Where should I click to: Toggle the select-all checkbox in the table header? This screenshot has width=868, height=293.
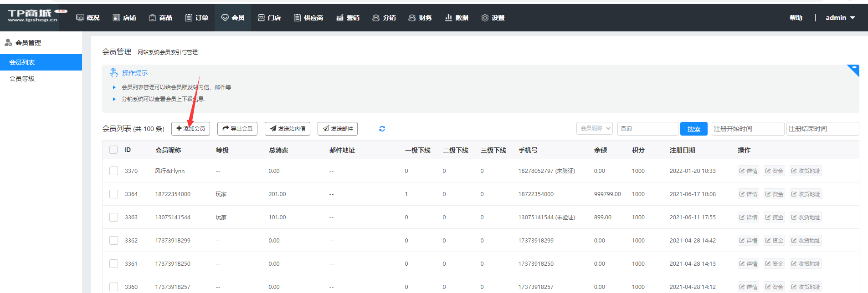click(x=113, y=150)
